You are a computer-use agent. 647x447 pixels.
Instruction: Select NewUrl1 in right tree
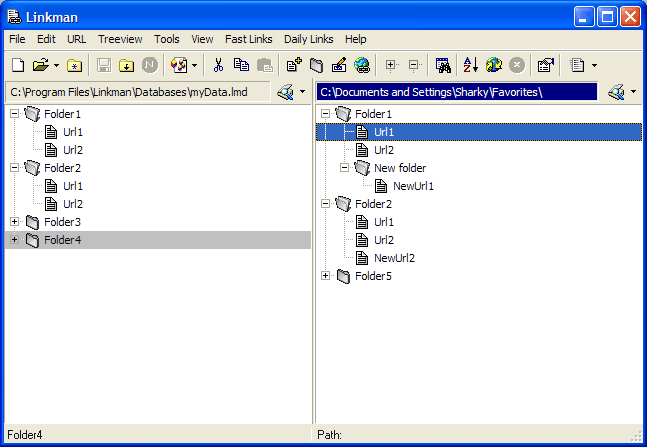click(x=413, y=186)
